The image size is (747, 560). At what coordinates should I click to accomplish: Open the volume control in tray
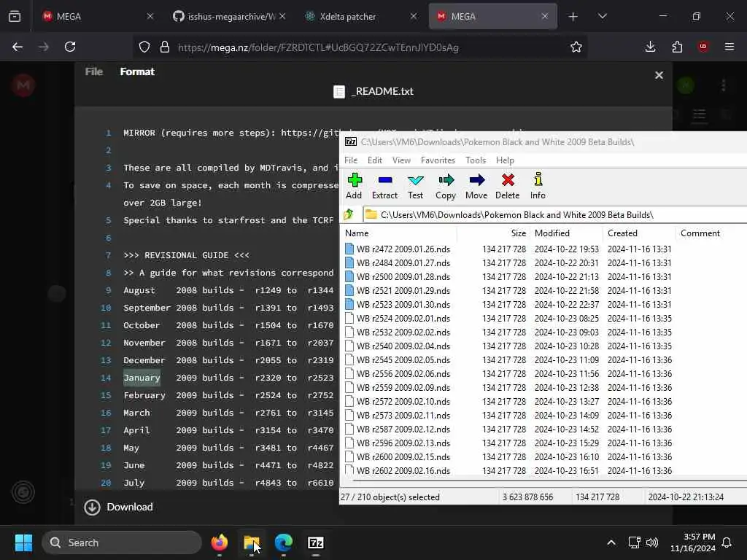click(652, 542)
